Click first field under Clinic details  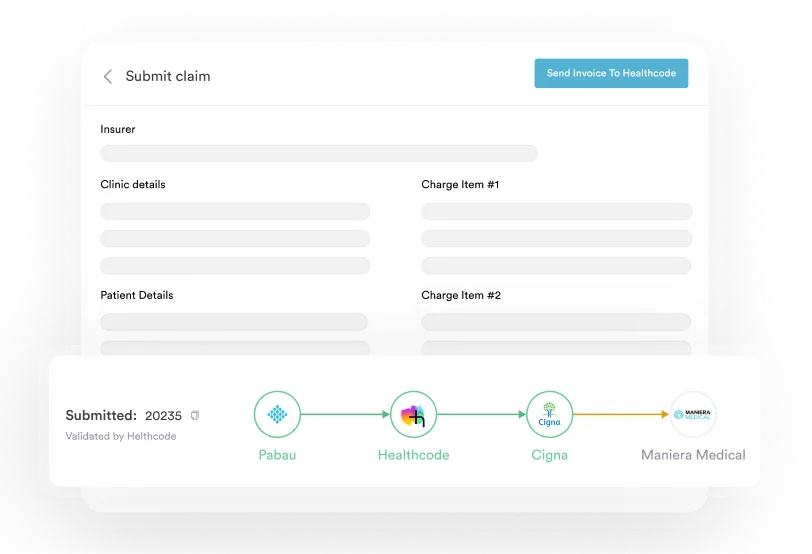tap(235, 212)
